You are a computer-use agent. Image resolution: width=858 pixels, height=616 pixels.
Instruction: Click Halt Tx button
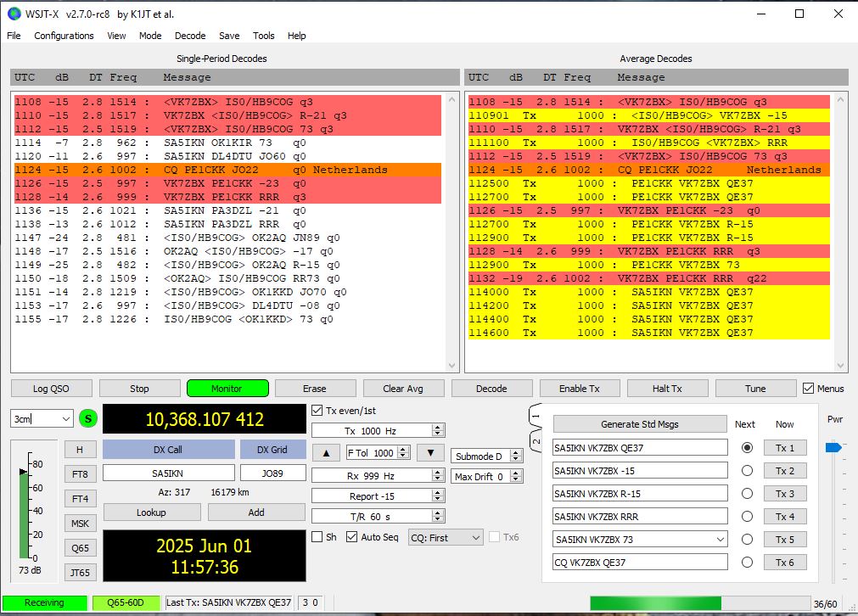tap(667, 389)
